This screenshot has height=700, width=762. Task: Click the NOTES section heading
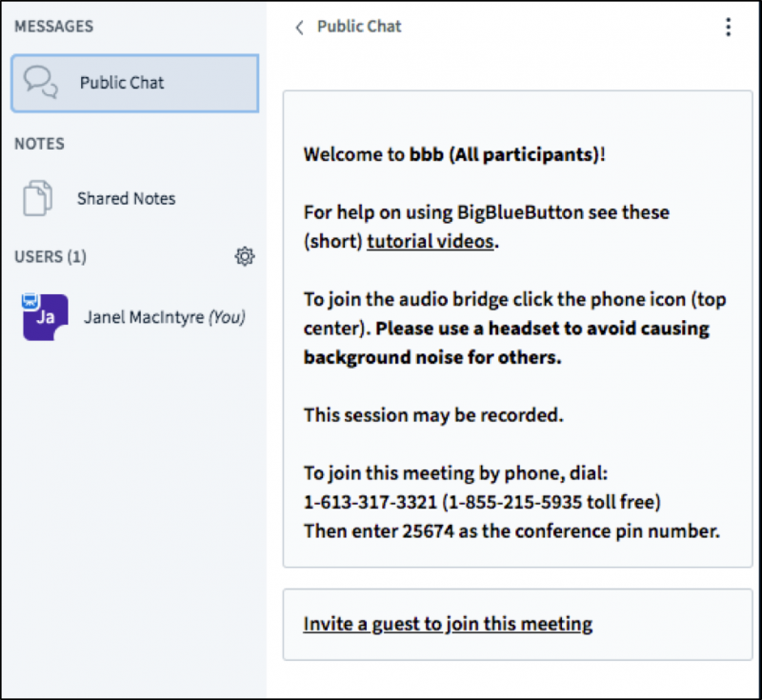39,144
